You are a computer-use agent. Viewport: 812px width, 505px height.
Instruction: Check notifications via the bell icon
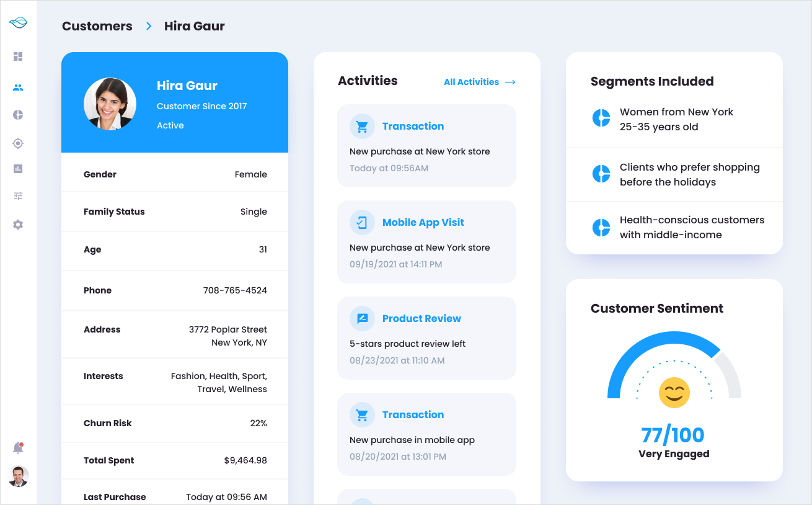pyautogui.click(x=18, y=448)
